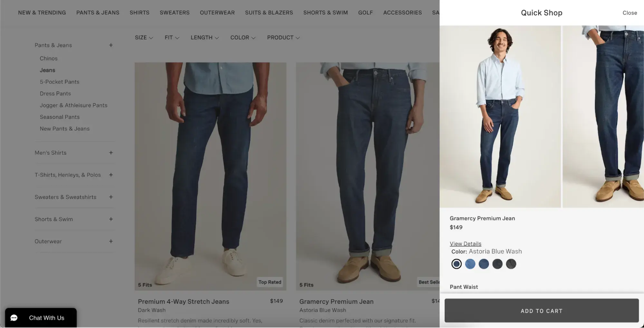The width and height of the screenshot is (644, 328).
Task: Open the FIT filter dropdown
Action: tap(172, 38)
